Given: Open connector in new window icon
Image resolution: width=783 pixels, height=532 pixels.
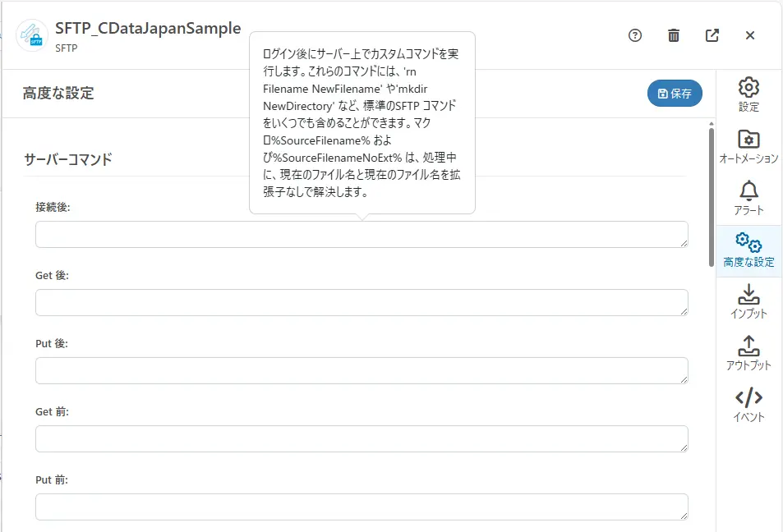Looking at the screenshot, I should click(x=712, y=35).
